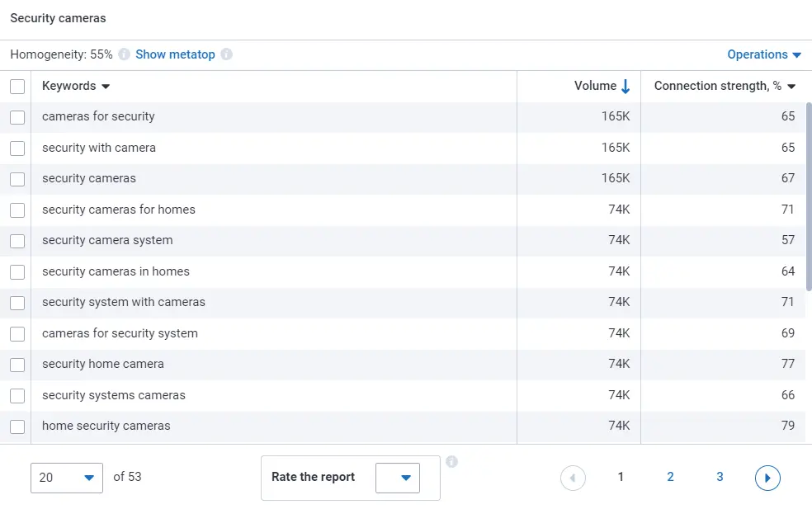Click the info icon beside Show metatop

click(226, 54)
